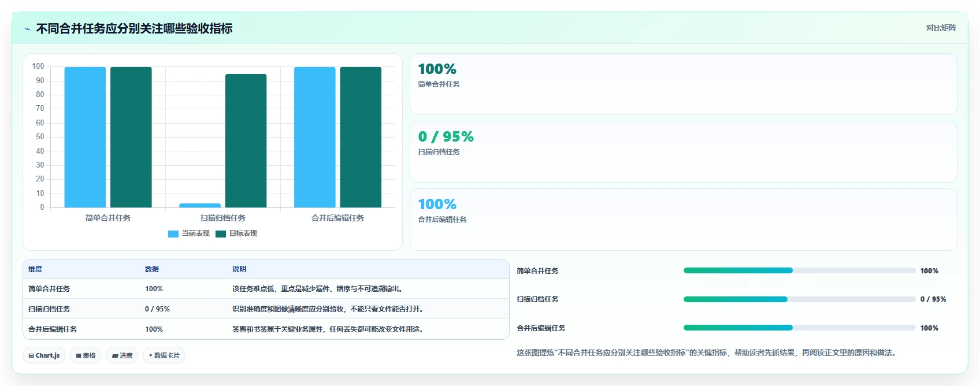Viewport: 980px width, 386px height.
Task: Click the light-blue 当前表现 legend color box
Action: (x=173, y=234)
